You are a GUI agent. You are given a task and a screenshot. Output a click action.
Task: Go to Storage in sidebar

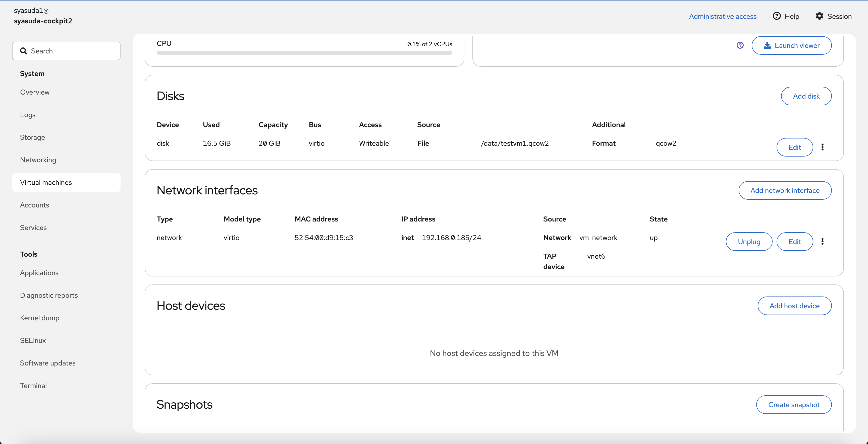(32, 137)
